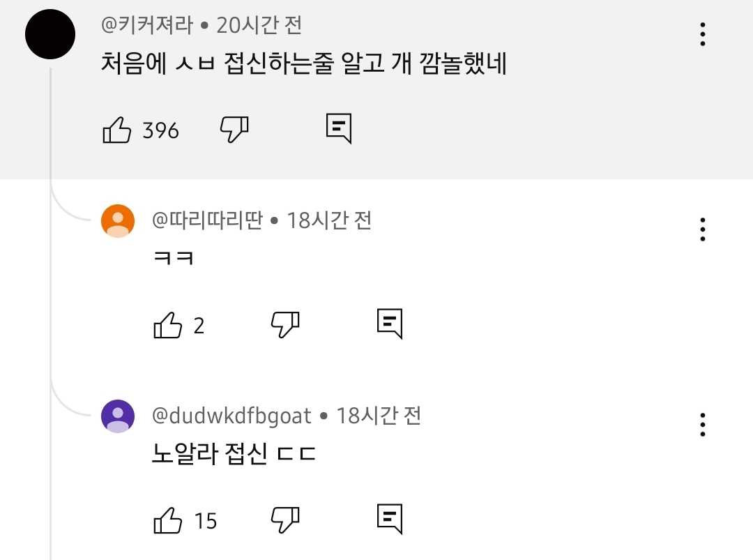Image resolution: width=753 pixels, height=560 pixels.
Task: Visit the @키커져라 channel username link
Action: click(x=146, y=26)
